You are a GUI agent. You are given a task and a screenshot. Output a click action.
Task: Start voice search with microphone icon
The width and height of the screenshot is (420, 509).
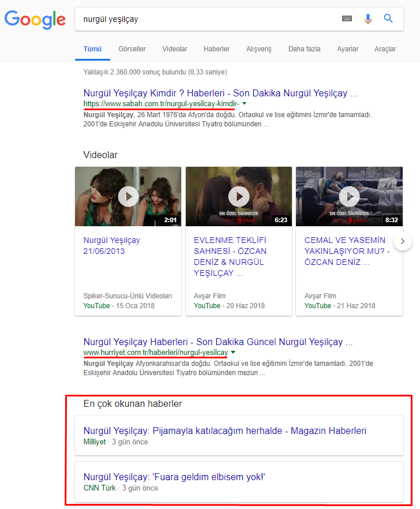click(x=367, y=19)
